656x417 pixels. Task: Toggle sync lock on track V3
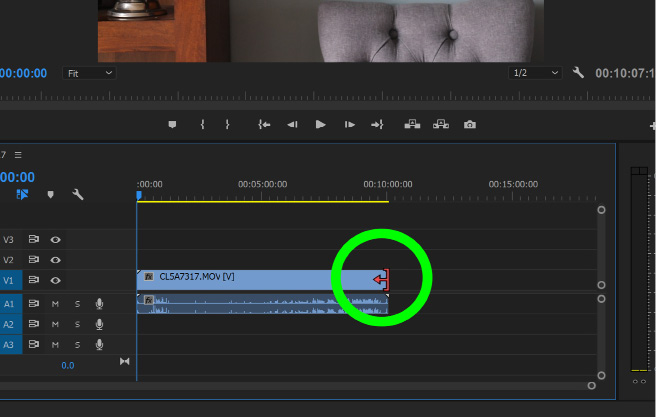coord(33,239)
